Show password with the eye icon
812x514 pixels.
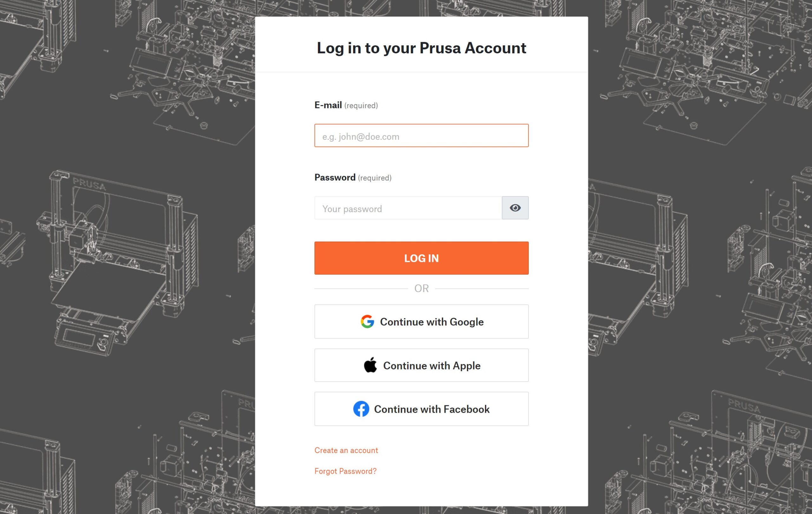(515, 208)
